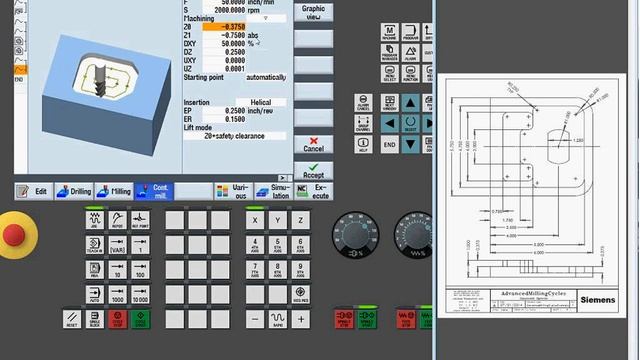Click the Cancel softkey
Image resolution: width=640 pixels, height=360 pixels.
point(313,144)
